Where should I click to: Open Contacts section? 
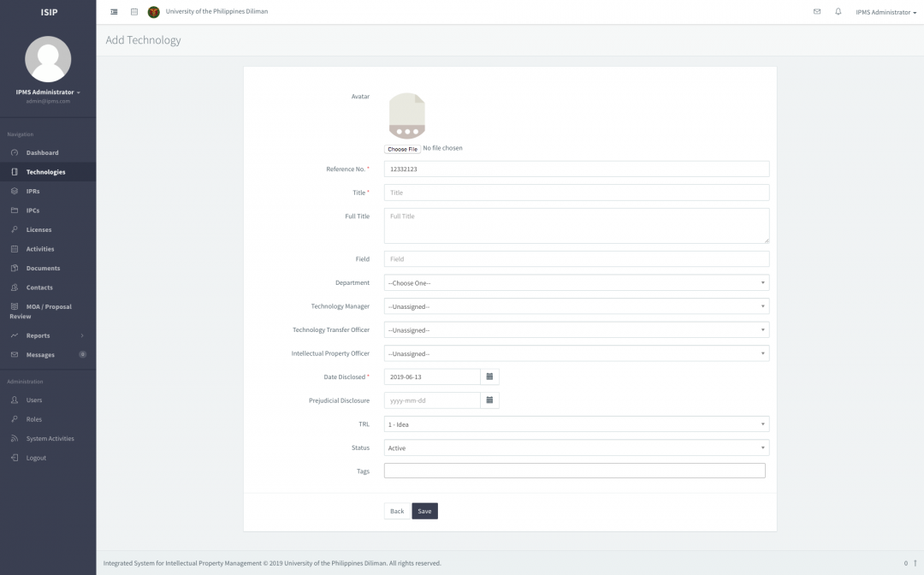coord(39,287)
